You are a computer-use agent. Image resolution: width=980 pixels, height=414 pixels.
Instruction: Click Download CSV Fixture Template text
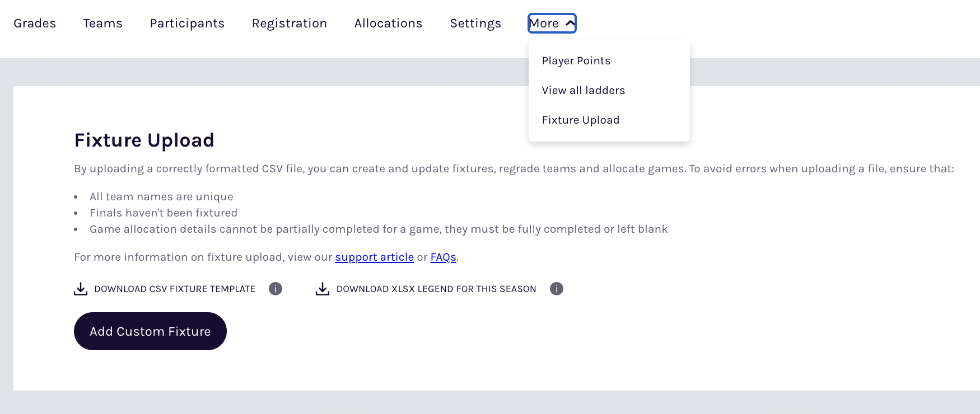(175, 289)
